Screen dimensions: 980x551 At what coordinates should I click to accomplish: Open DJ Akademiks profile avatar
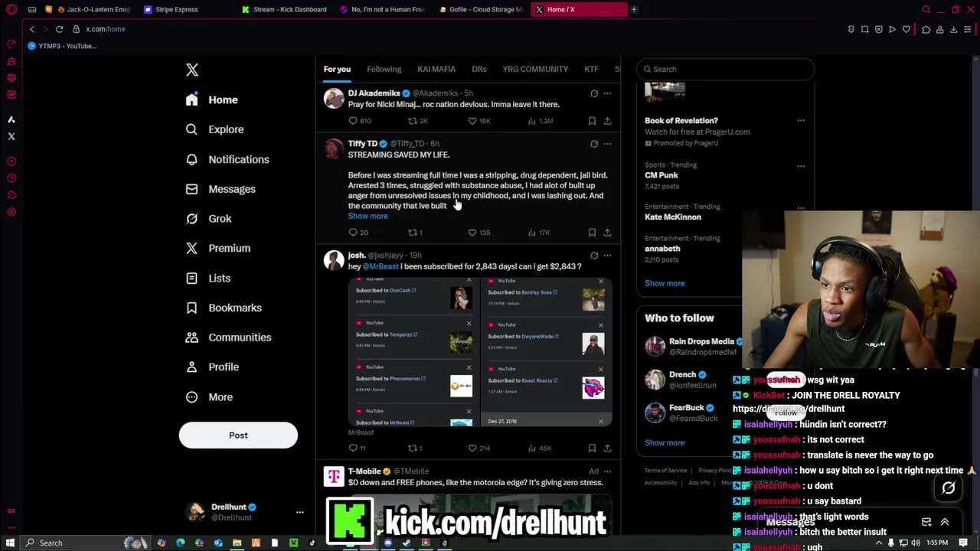pos(334,98)
